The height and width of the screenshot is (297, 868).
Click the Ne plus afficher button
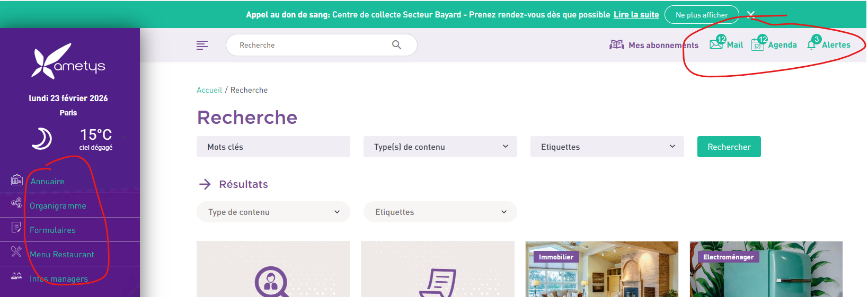click(701, 15)
